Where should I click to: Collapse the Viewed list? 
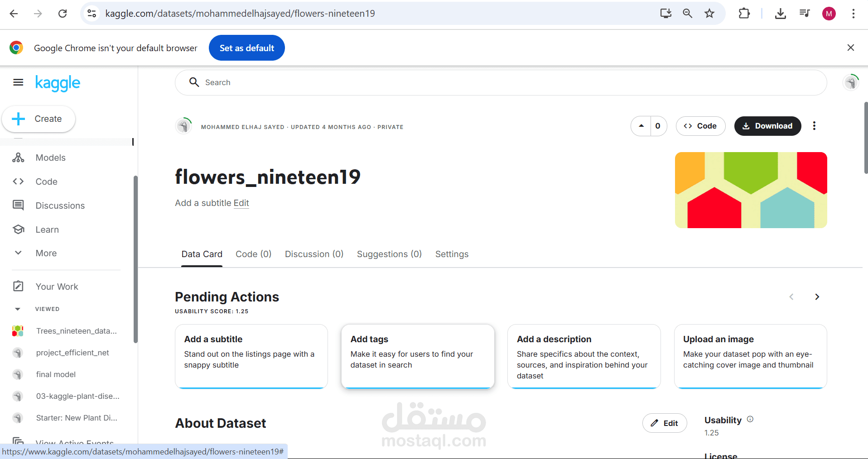pyautogui.click(x=18, y=309)
